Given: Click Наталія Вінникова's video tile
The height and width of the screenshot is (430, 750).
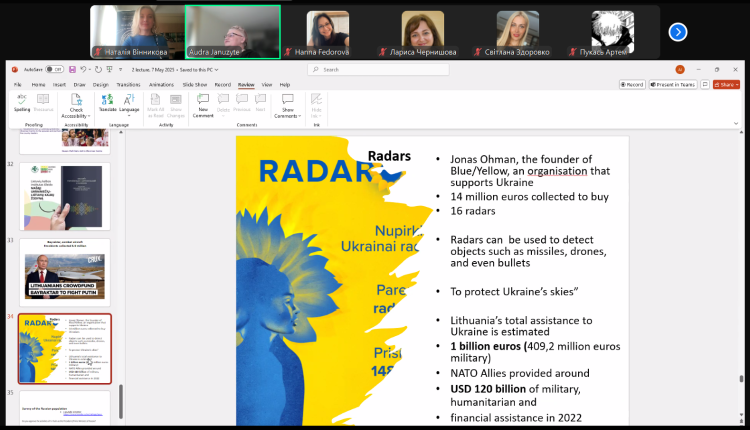Looking at the screenshot, I should coord(137,32).
